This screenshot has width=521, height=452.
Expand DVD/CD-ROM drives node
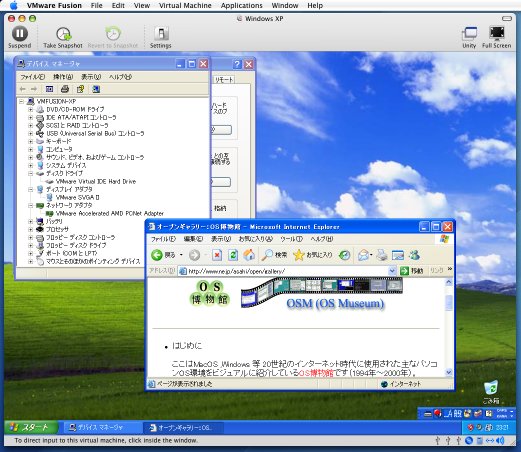click(x=30, y=109)
